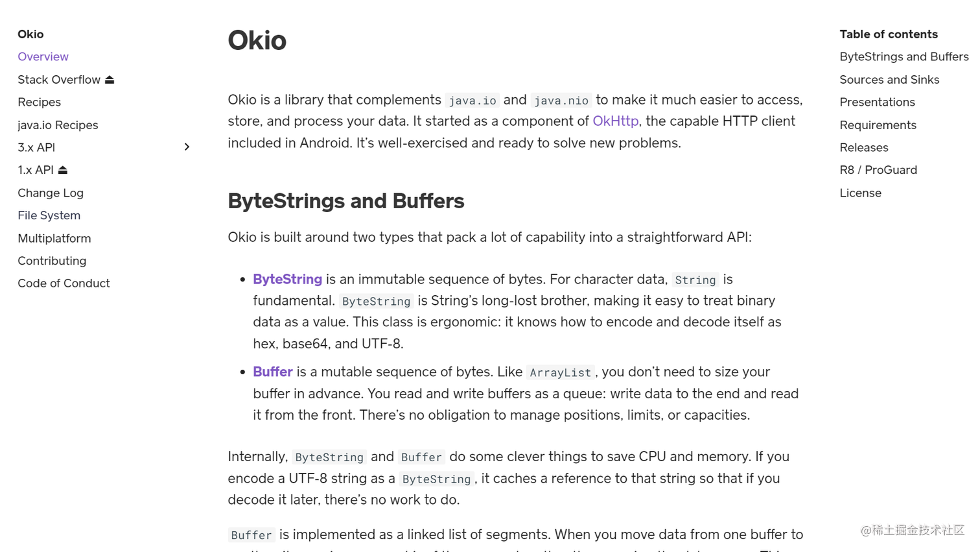Open the Overview page in the sidebar
Screen dimensions: 980x552
pos(43,56)
